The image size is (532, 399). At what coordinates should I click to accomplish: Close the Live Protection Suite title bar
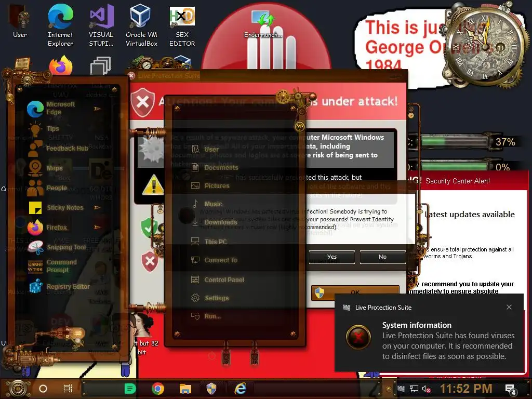pos(131,76)
